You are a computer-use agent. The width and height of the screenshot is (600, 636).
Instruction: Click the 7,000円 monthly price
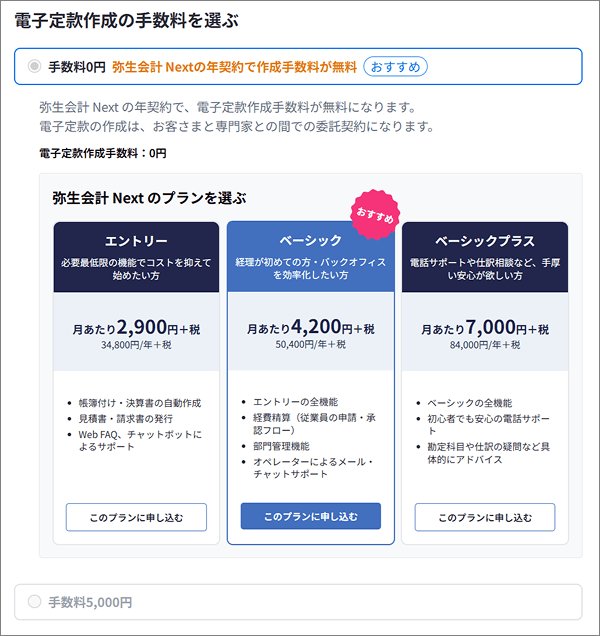(485, 328)
